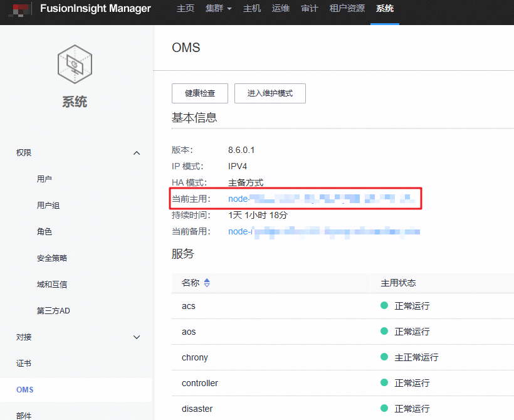Screen dimensions: 514x420
Task: Open 用户组 in the sidebar
Action: click(48, 206)
